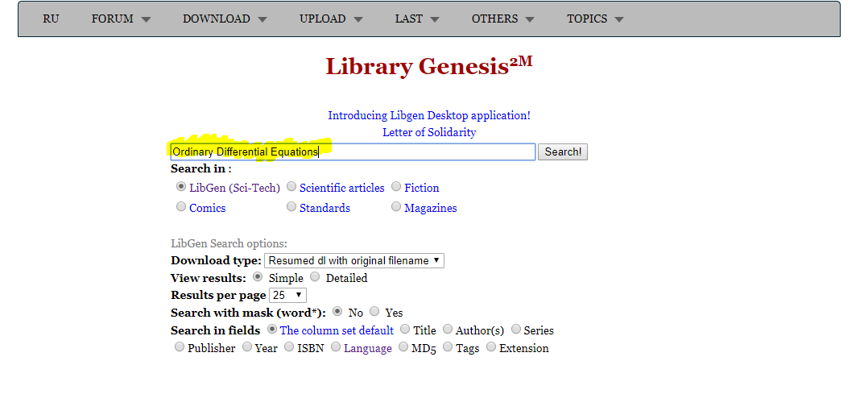
Task: Open the DOWNLOAD menu
Action: (x=225, y=19)
